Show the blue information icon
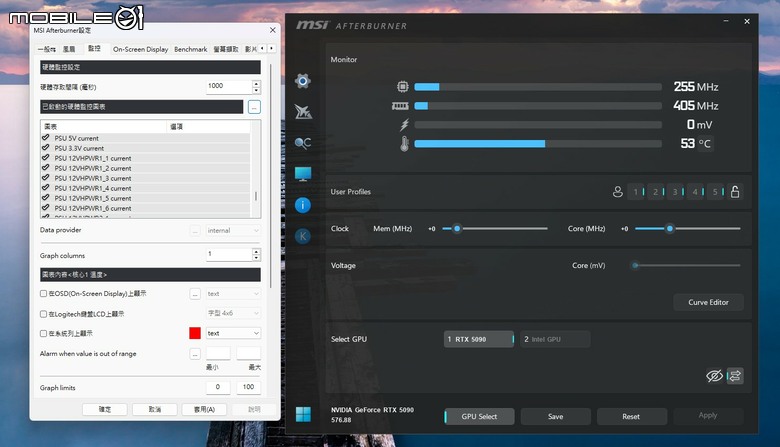 (302, 205)
